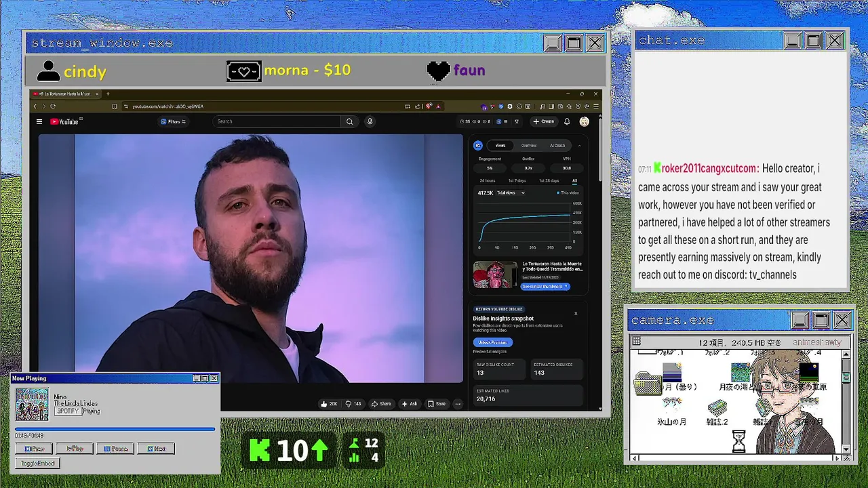This screenshot has height=488, width=868.
Task: Click the Unlock Premium button
Action: [x=492, y=342]
